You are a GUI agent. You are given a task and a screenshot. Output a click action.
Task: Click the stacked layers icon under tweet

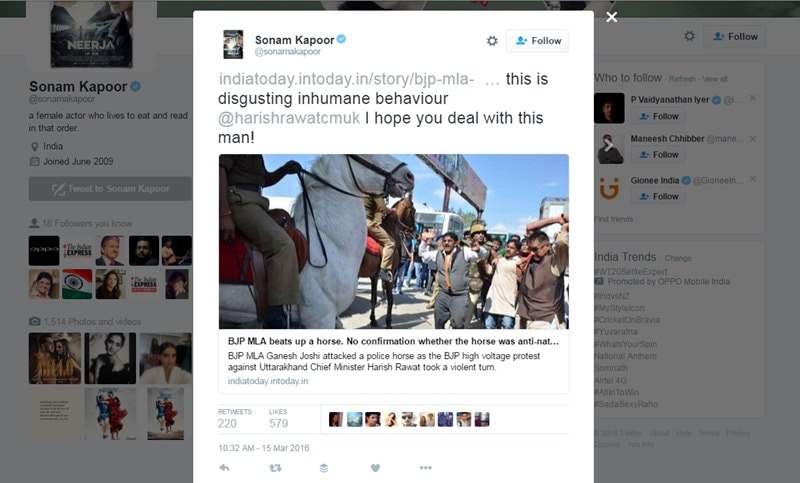click(323, 467)
